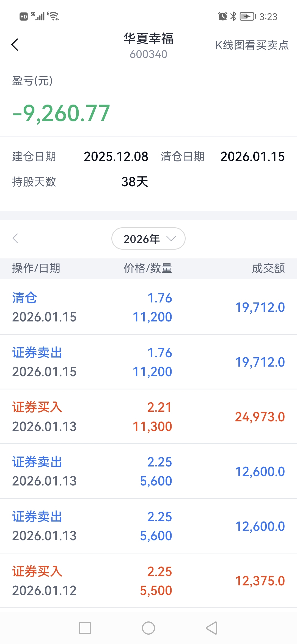Open 证券卖出 record at price 1.76
Screen dimensions: 297x644
[x=148, y=362]
